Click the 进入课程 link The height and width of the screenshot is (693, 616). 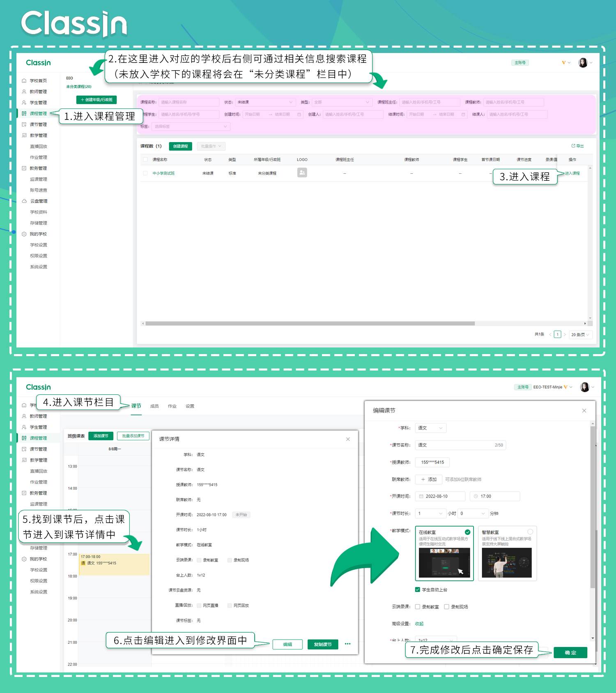[572, 173]
